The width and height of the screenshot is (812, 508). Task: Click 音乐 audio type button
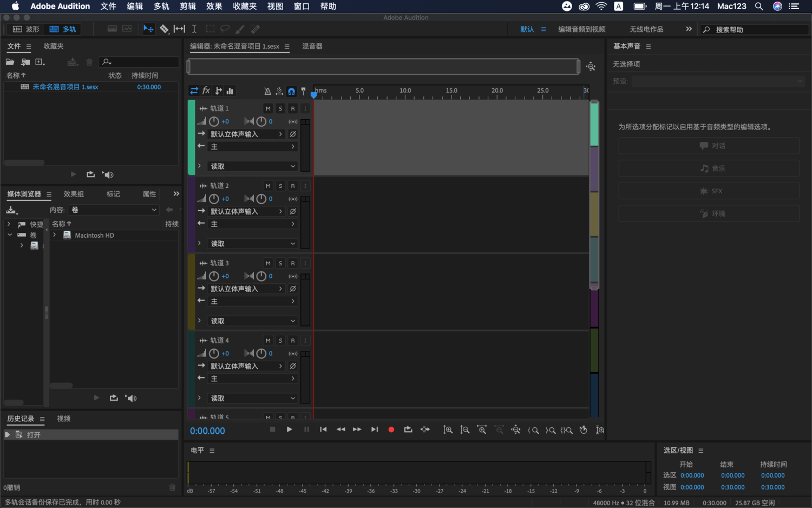(709, 168)
